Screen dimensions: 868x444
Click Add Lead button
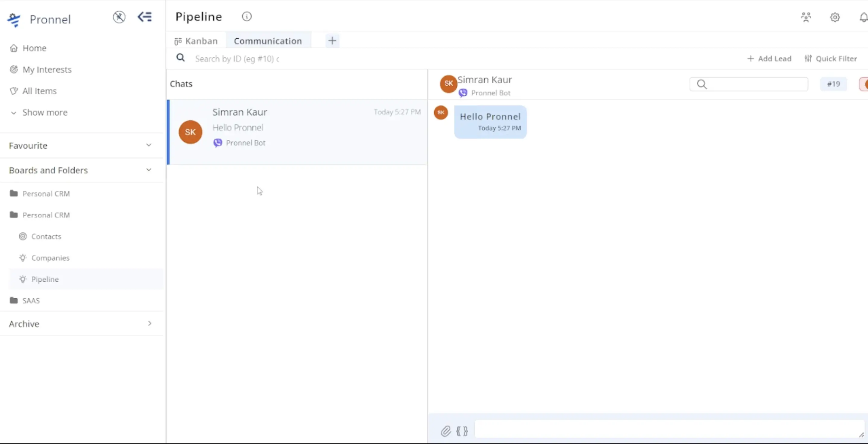(x=769, y=59)
